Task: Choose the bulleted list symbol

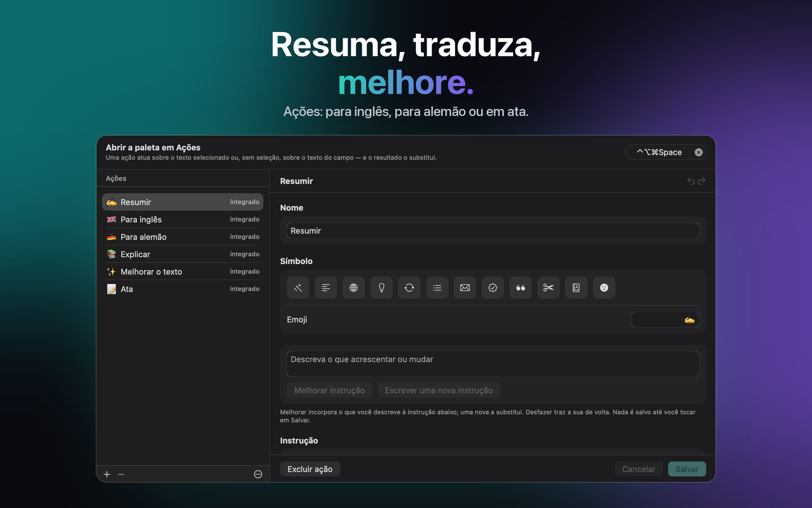Action: [437, 288]
